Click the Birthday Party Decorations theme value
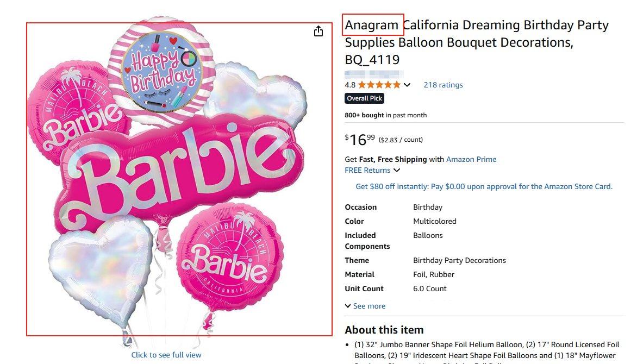This screenshot has width=637, height=364. (459, 260)
